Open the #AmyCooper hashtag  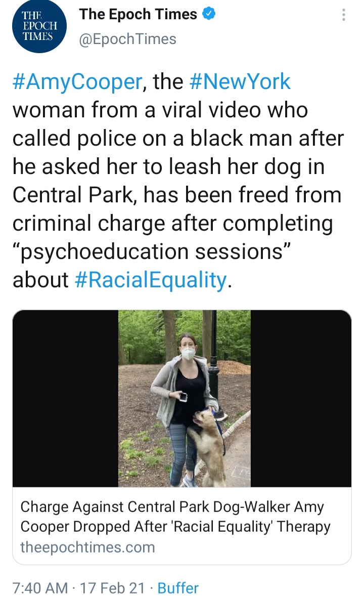(76, 82)
